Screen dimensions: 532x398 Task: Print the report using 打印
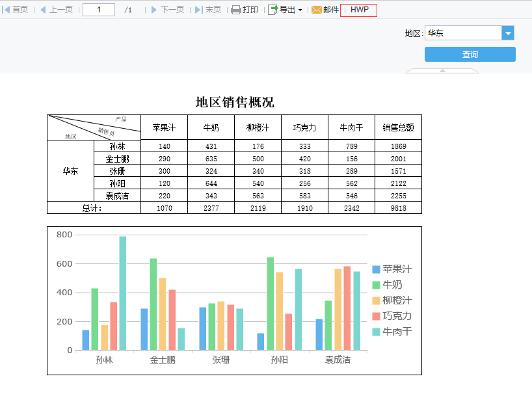click(245, 10)
